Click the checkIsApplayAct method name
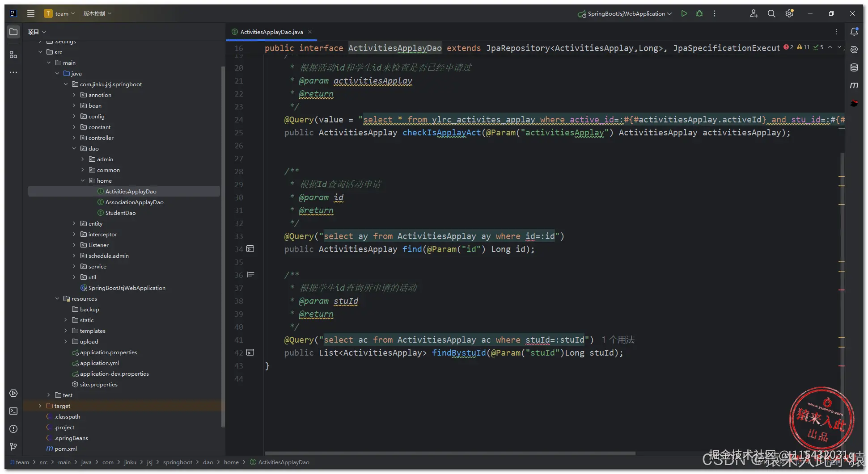The height and width of the screenshot is (474, 868). pyautogui.click(x=441, y=132)
